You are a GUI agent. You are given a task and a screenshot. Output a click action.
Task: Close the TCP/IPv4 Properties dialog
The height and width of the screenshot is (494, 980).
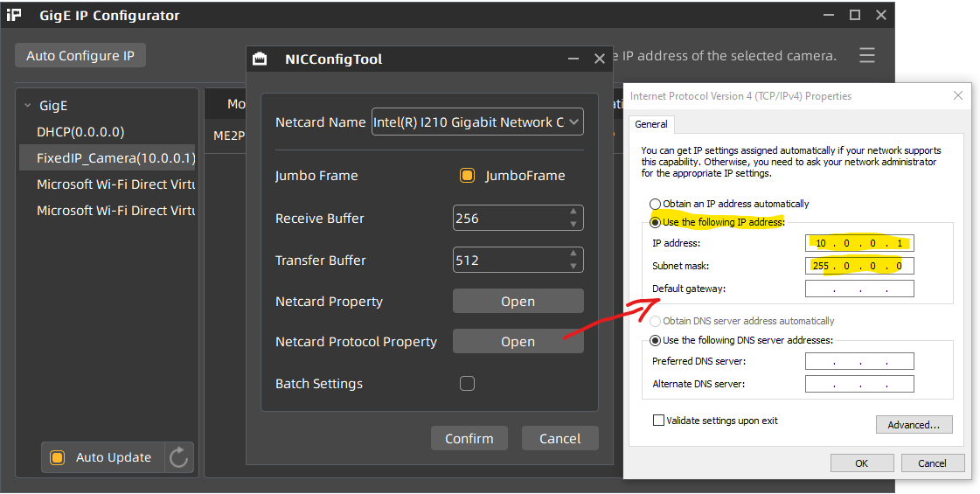pyautogui.click(x=958, y=96)
